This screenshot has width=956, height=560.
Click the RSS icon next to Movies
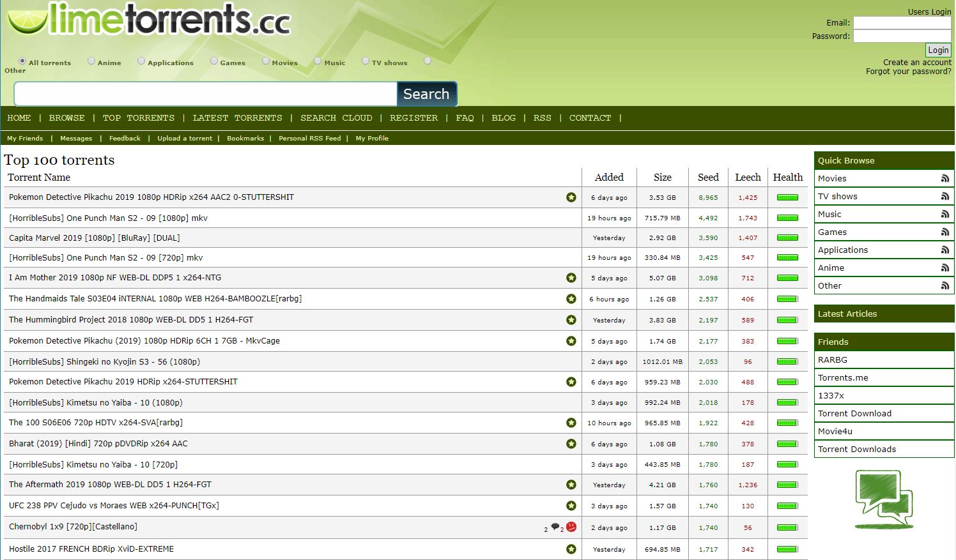click(x=944, y=178)
